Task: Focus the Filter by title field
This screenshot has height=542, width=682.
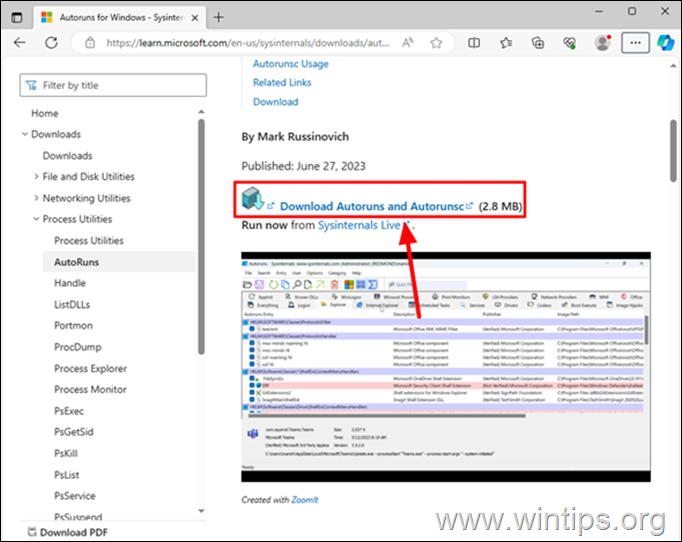Action: [x=113, y=85]
